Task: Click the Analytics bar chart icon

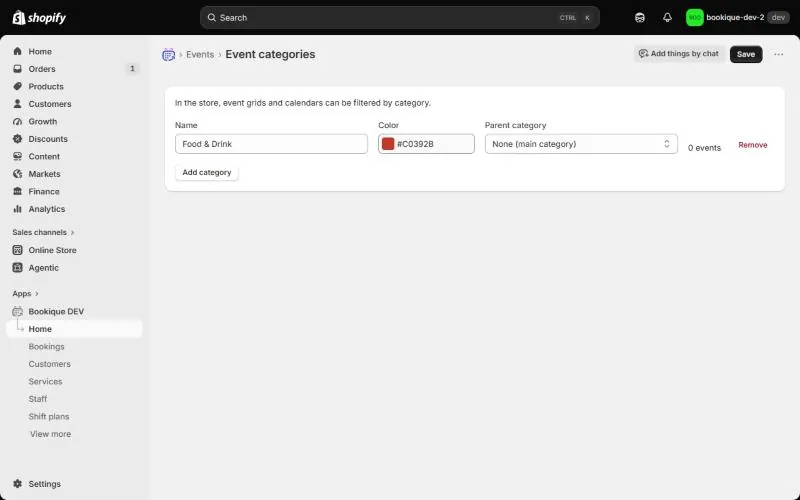Action: (17, 209)
